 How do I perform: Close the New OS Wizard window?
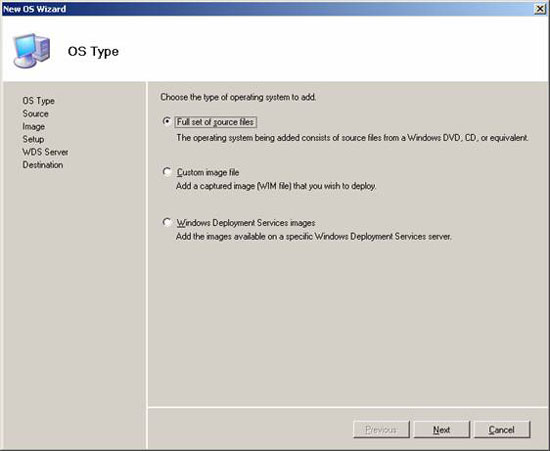[x=540, y=9]
